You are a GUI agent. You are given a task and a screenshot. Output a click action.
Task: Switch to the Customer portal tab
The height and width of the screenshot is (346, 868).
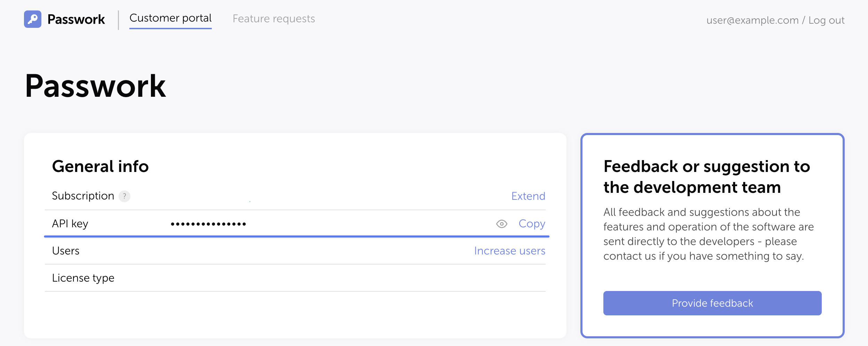tap(170, 18)
